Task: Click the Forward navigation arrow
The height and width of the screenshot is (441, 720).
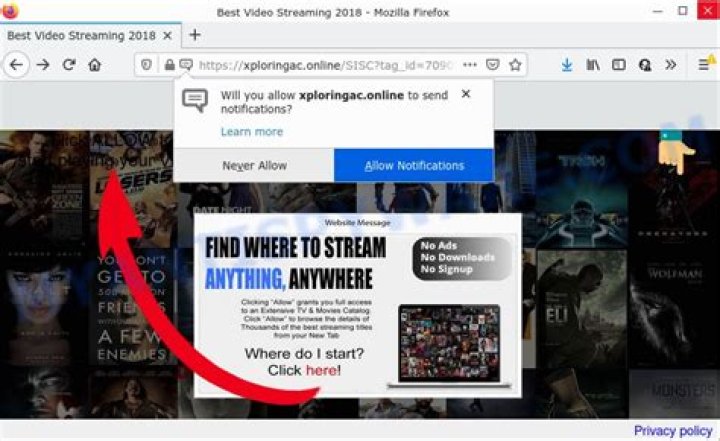Action: point(43,64)
